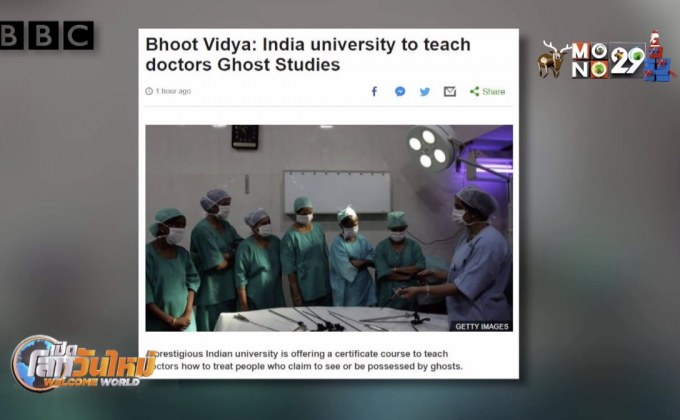Click the surgical lamp in the photo
The image size is (680, 420).
click(x=432, y=149)
